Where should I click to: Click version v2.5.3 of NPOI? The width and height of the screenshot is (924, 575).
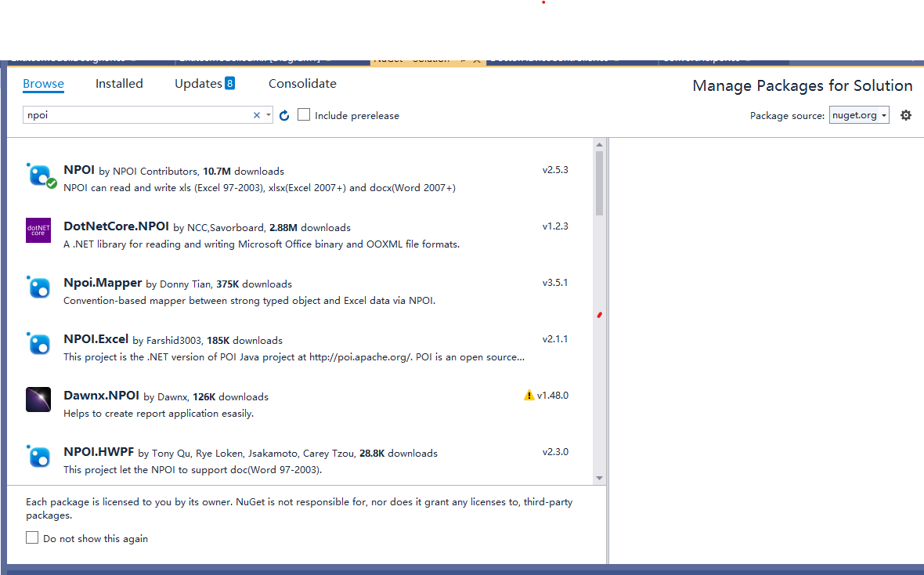point(555,170)
